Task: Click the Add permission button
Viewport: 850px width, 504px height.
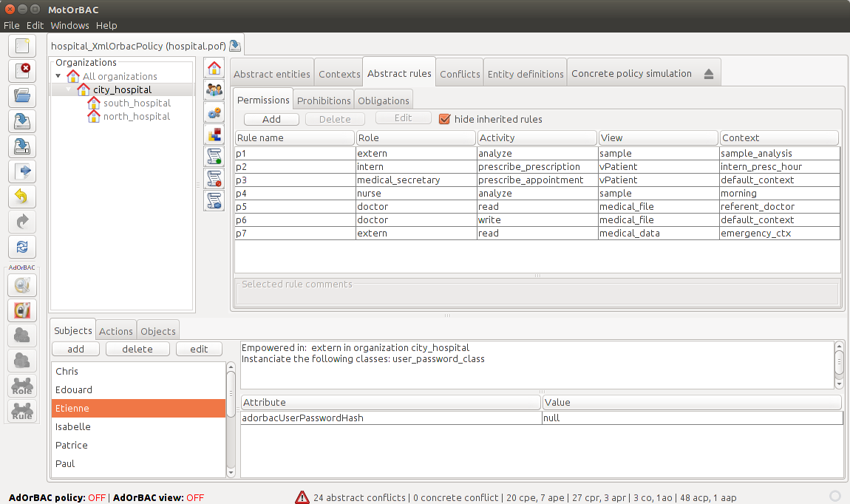Action: (271, 119)
